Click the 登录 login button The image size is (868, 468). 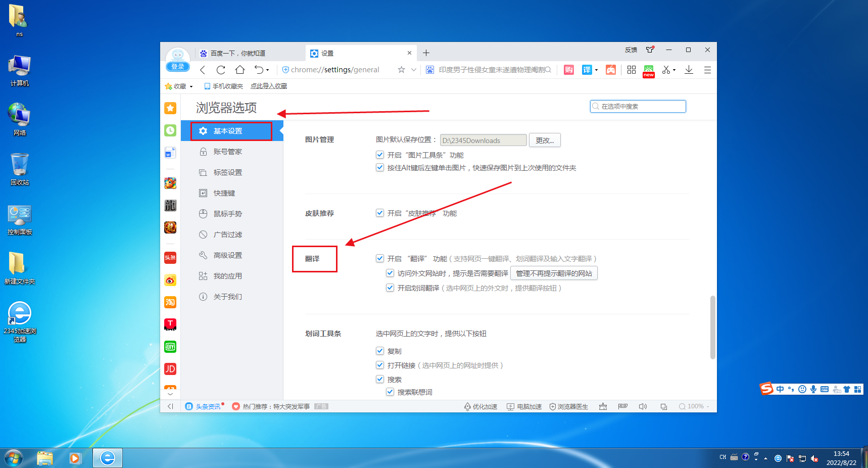click(178, 67)
